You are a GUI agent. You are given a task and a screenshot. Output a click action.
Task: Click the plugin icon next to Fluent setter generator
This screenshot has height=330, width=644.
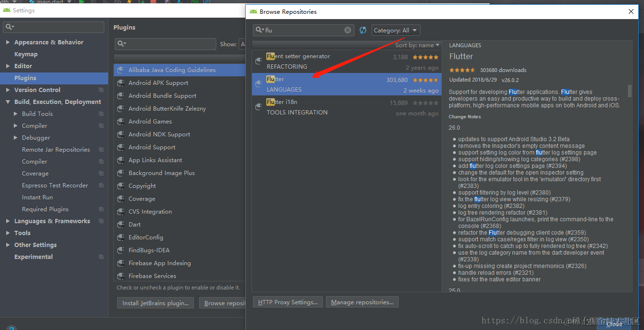click(x=259, y=61)
